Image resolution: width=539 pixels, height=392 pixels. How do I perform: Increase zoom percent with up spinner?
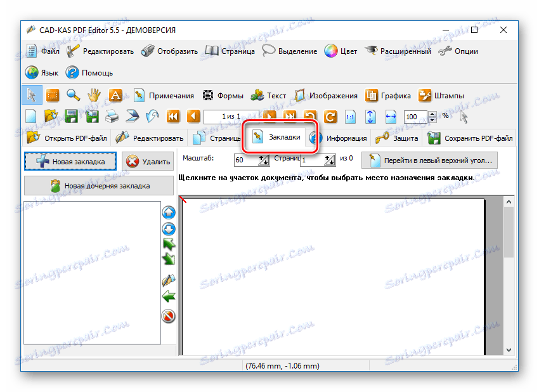(x=432, y=114)
